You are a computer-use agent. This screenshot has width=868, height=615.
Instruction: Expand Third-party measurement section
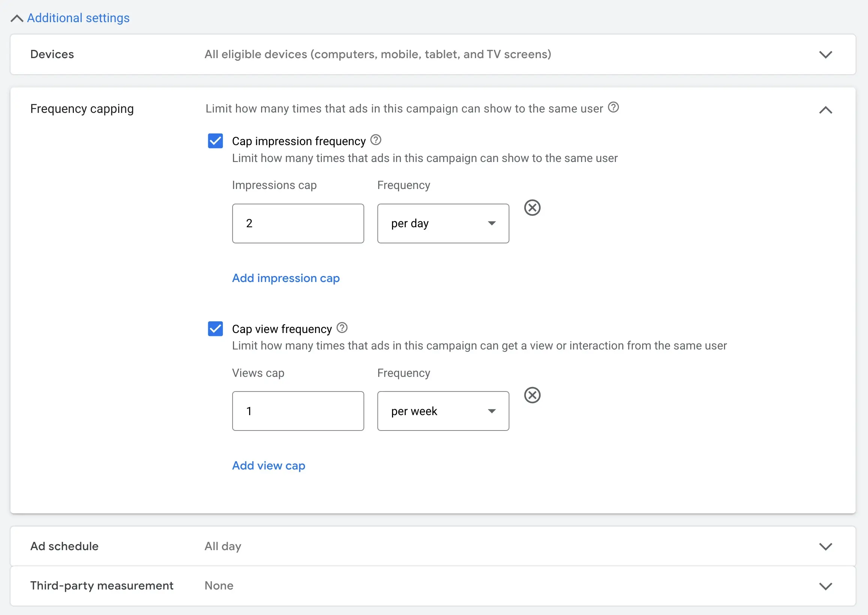tap(825, 586)
